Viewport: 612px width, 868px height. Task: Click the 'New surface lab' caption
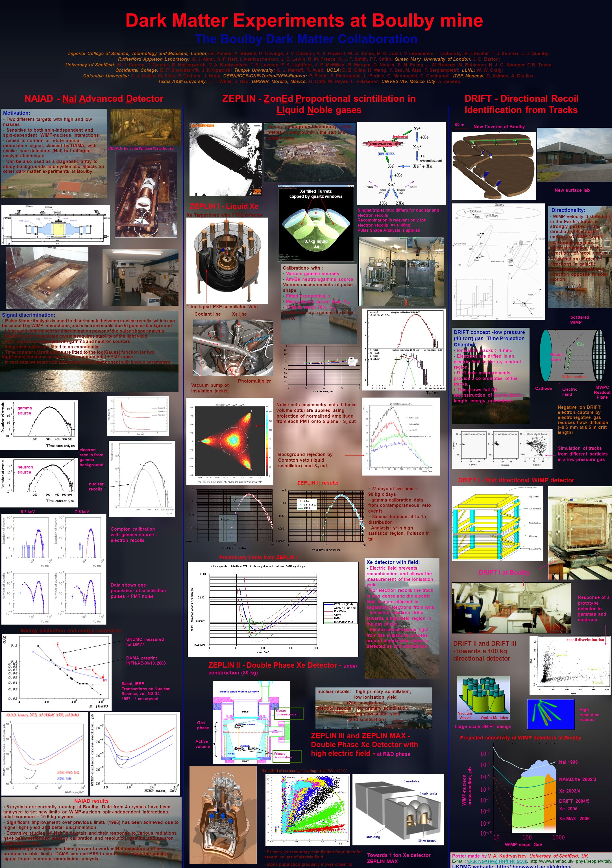pyautogui.click(x=572, y=190)
